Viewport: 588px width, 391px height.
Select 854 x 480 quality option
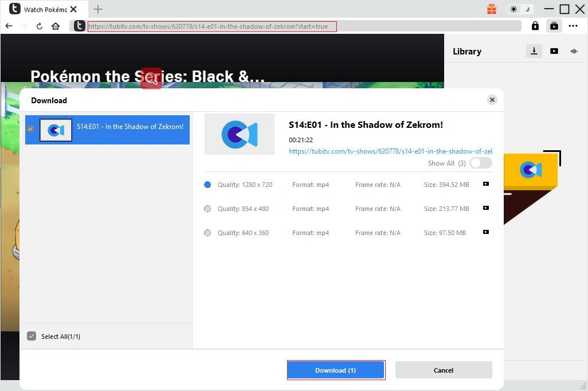(x=207, y=209)
